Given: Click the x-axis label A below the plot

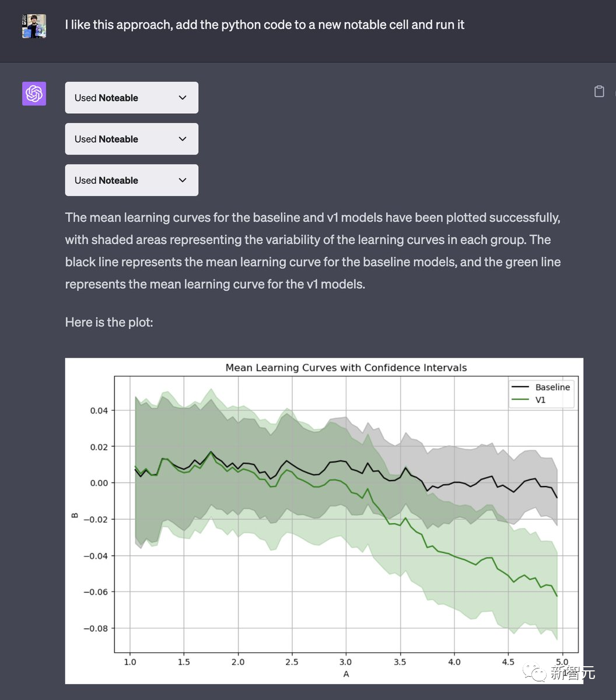Looking at the screenshot, I should (x=346, y=674).
